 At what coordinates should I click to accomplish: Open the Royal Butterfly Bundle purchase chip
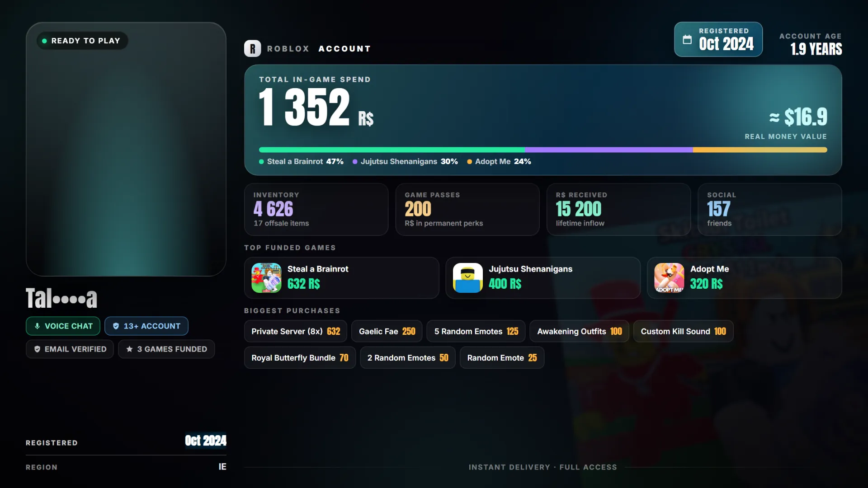click(x=300, y=358)
